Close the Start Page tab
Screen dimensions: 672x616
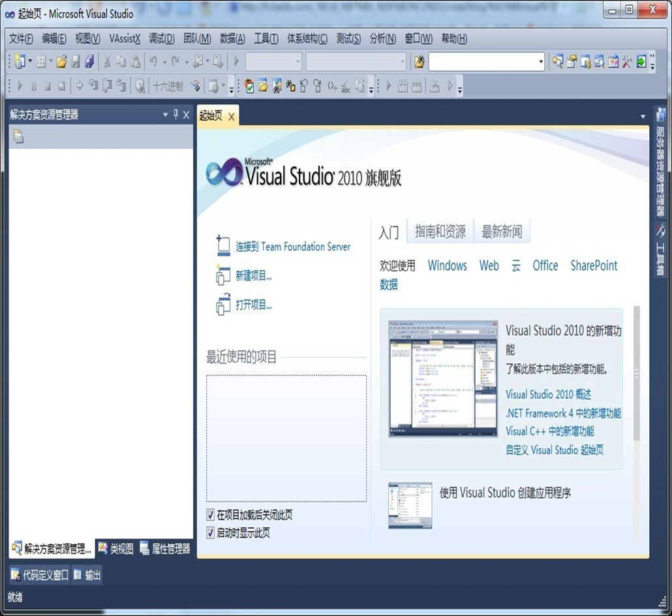[232, 117]
